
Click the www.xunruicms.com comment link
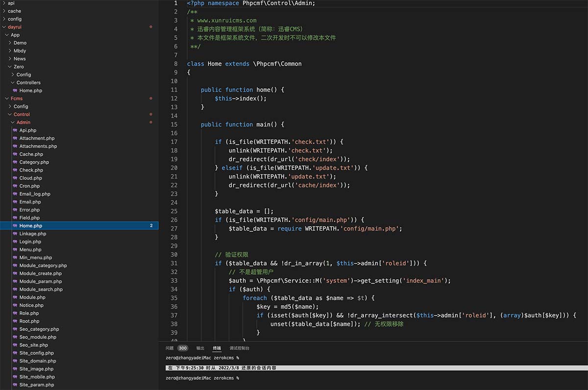227,20
